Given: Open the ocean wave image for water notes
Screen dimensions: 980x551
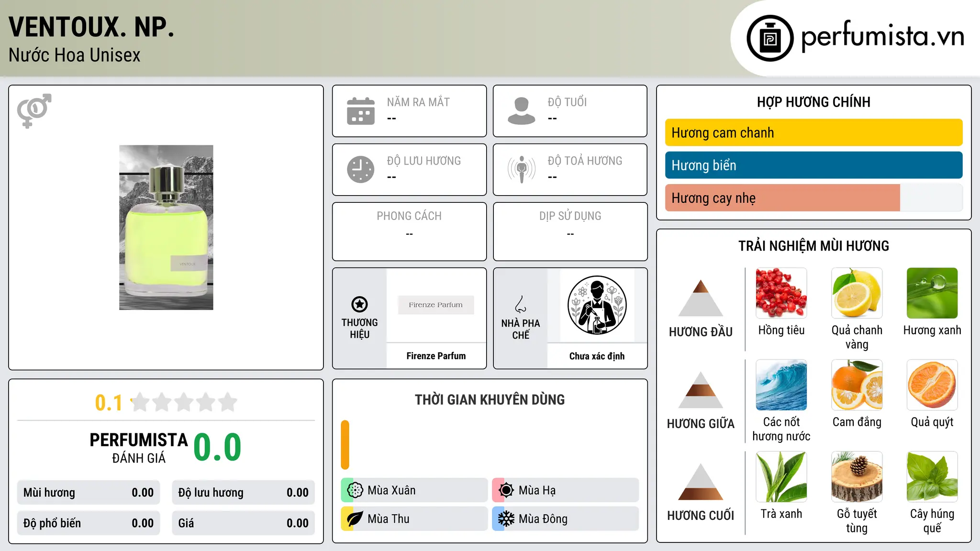Looking at the screenshot, I should (781, 385).
